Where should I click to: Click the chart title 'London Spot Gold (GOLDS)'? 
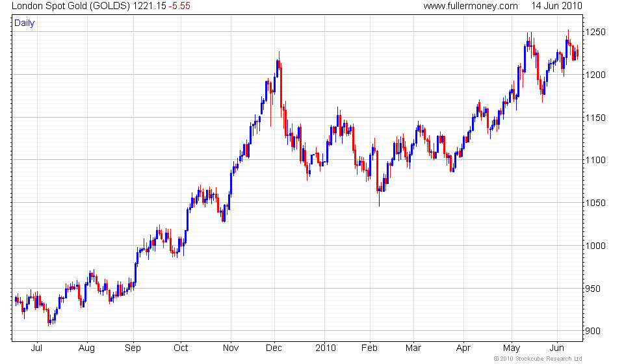coord(71,6)
